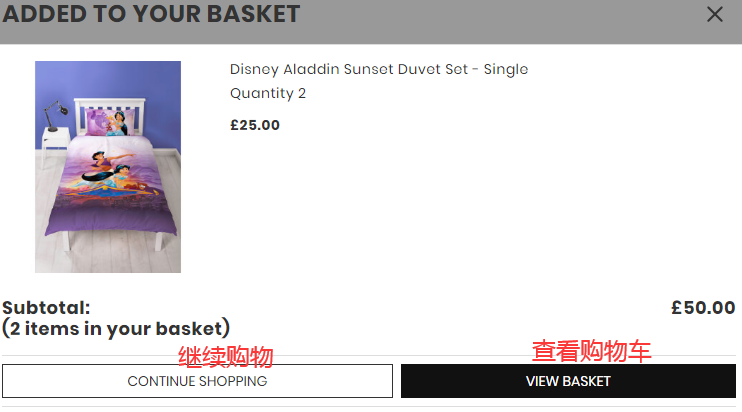Click the red 查看购物车 annotation
This screenshot has width=742, height=412.
pyautogui.click(x=591, y=351)
